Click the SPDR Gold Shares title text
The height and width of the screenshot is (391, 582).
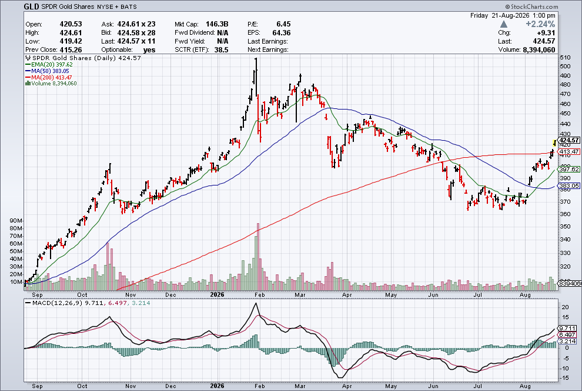[x=68, y=7]
